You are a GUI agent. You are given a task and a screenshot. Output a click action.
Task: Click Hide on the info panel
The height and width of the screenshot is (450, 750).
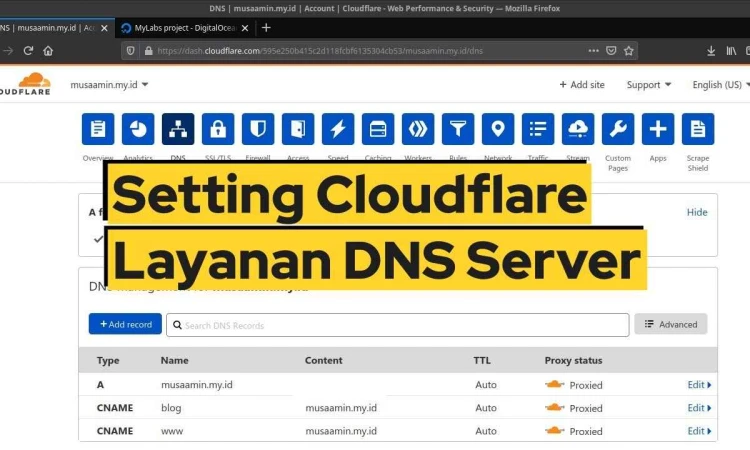[697, 212]
